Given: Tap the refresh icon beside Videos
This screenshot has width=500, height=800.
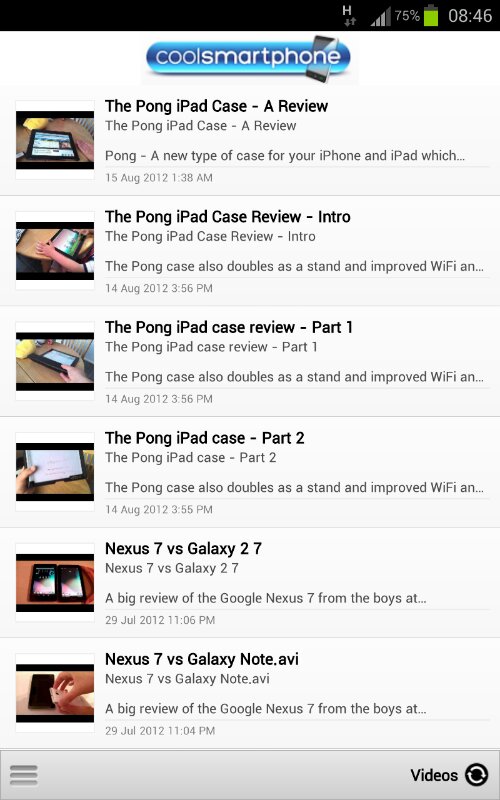Looking at the screenshot, I should [x=476, y=775].
